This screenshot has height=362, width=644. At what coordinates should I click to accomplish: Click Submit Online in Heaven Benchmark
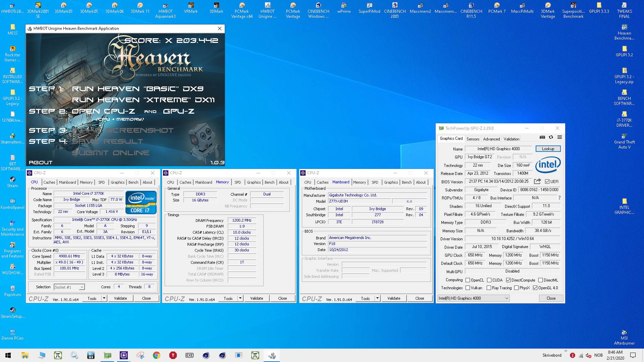[x=111, y=153]
